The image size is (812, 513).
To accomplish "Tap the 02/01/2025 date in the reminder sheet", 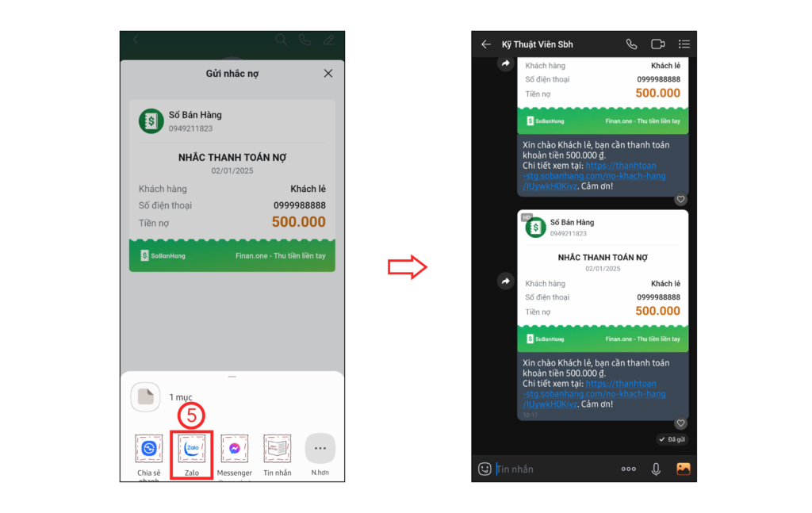I will 232,170.
